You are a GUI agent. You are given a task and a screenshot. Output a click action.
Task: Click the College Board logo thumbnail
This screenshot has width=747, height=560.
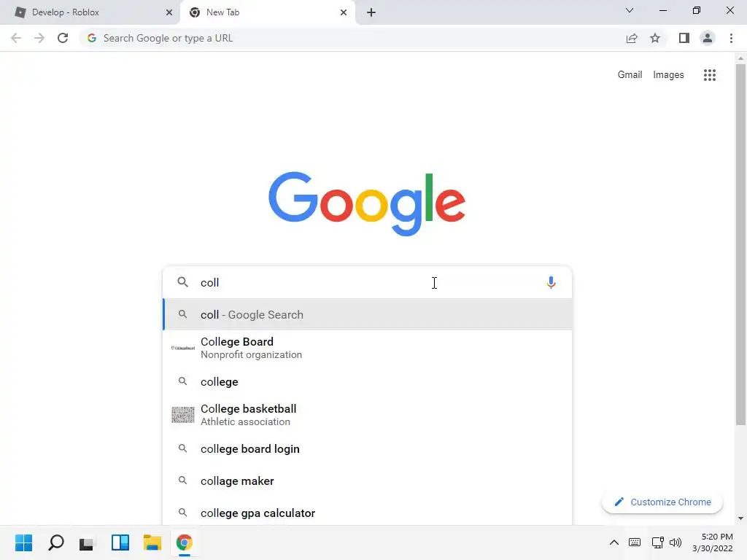(183, 348)
